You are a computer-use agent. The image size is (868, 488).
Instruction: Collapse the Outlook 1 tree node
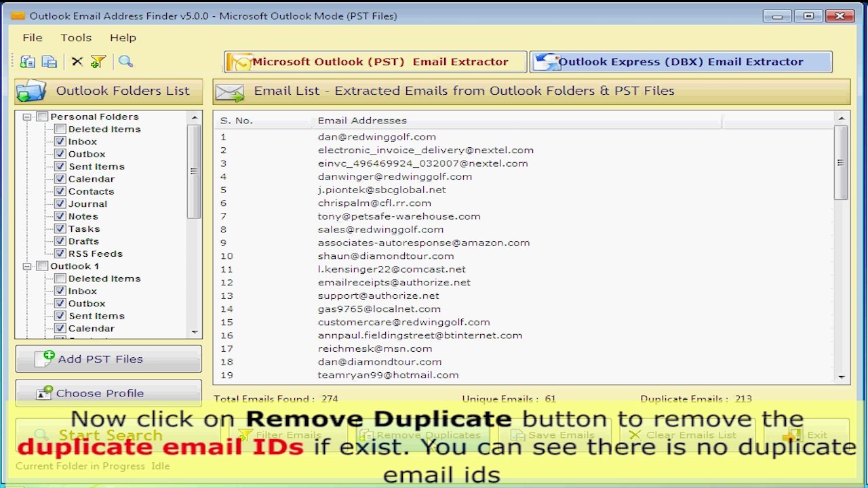tap(27, 266)
